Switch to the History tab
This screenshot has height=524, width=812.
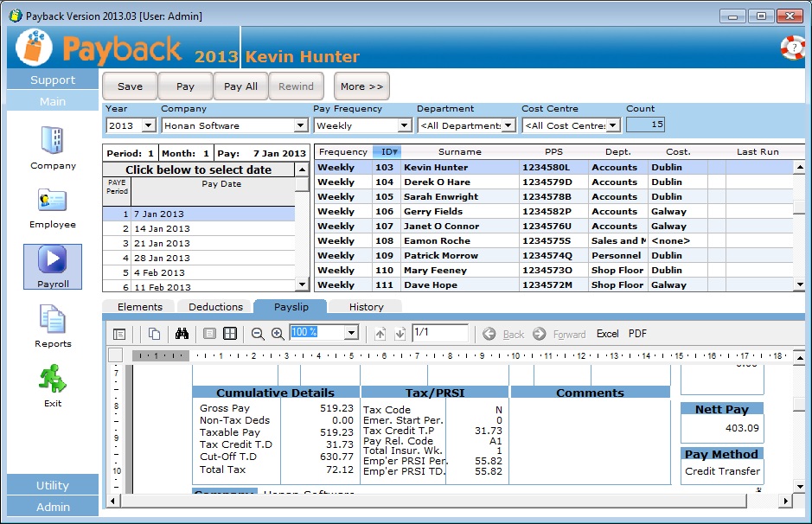(366, 307)
